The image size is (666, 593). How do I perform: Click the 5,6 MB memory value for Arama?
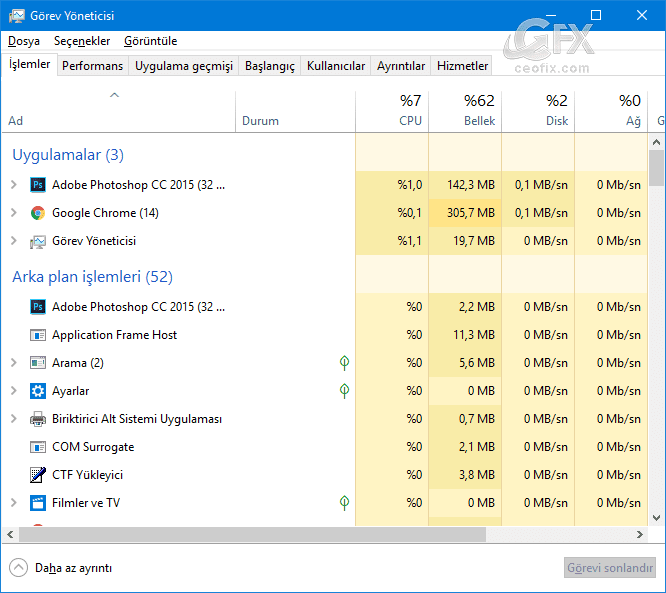click(477, 363)
